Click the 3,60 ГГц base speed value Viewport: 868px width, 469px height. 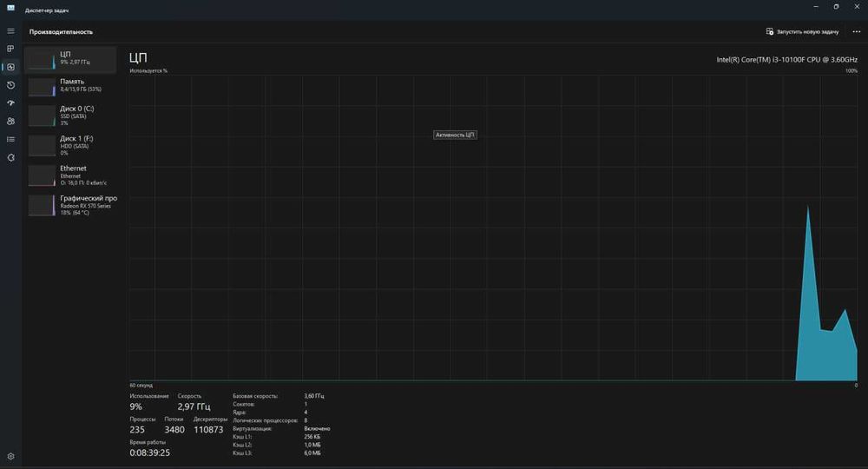pyautogui.click(x=314, y=396)
